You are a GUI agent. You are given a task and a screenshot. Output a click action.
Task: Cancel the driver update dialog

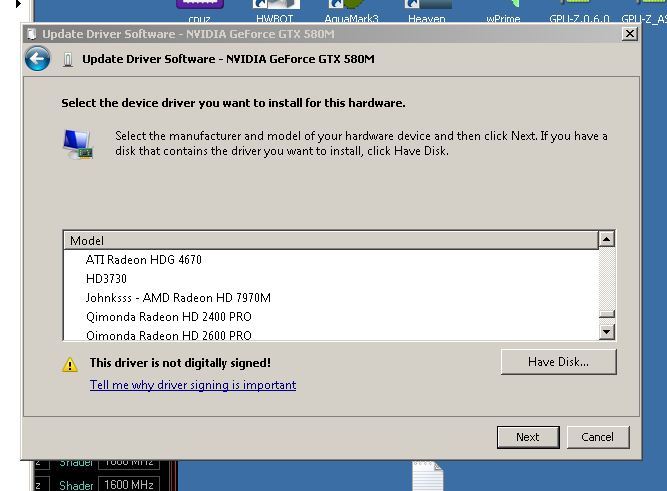point(598,437)
